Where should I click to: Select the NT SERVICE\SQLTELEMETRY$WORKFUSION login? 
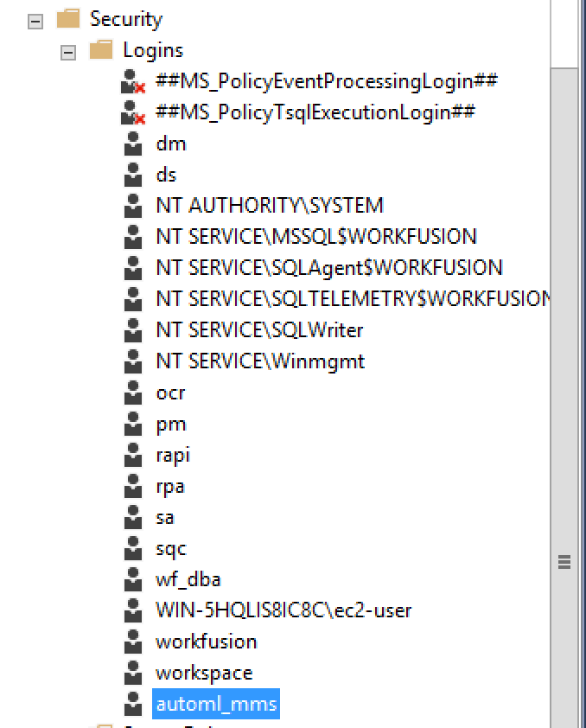point(353,299)
